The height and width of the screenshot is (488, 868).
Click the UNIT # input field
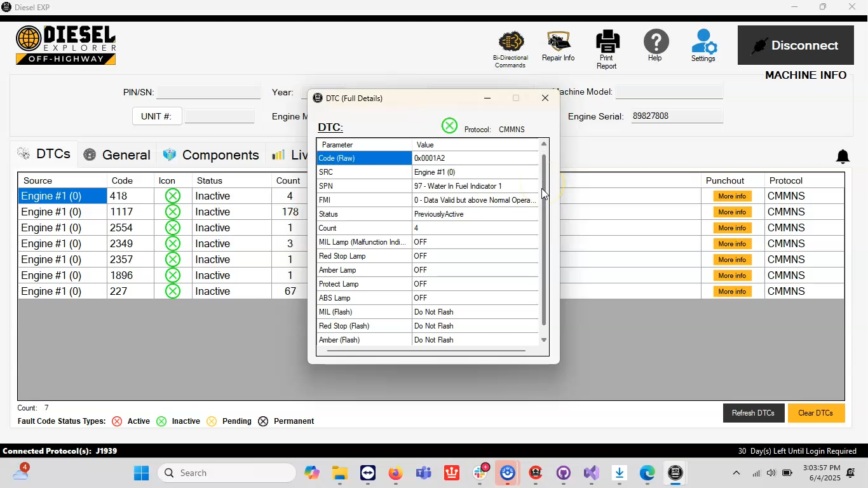[x=220, y=117]
